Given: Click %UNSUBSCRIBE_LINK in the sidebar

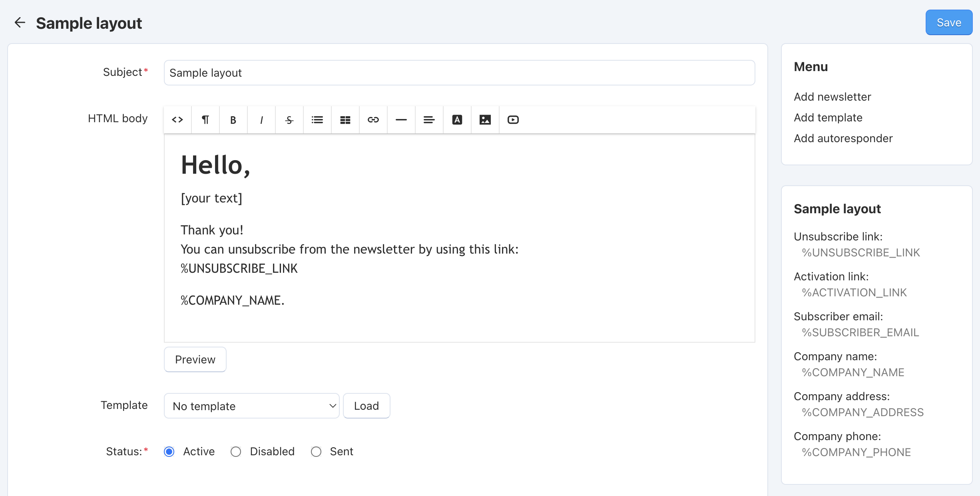Looking at the screenshot, I should pos(860,252).
